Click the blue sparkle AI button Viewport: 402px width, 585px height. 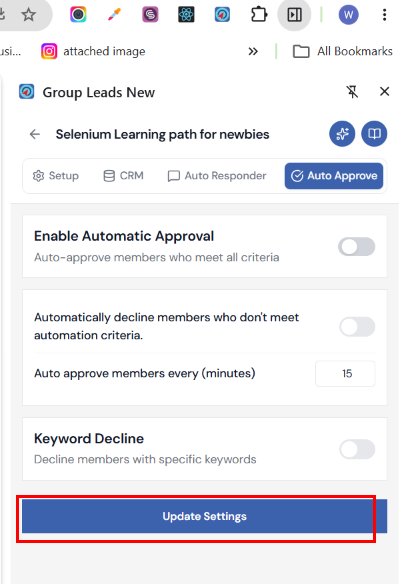coord(342,134)
